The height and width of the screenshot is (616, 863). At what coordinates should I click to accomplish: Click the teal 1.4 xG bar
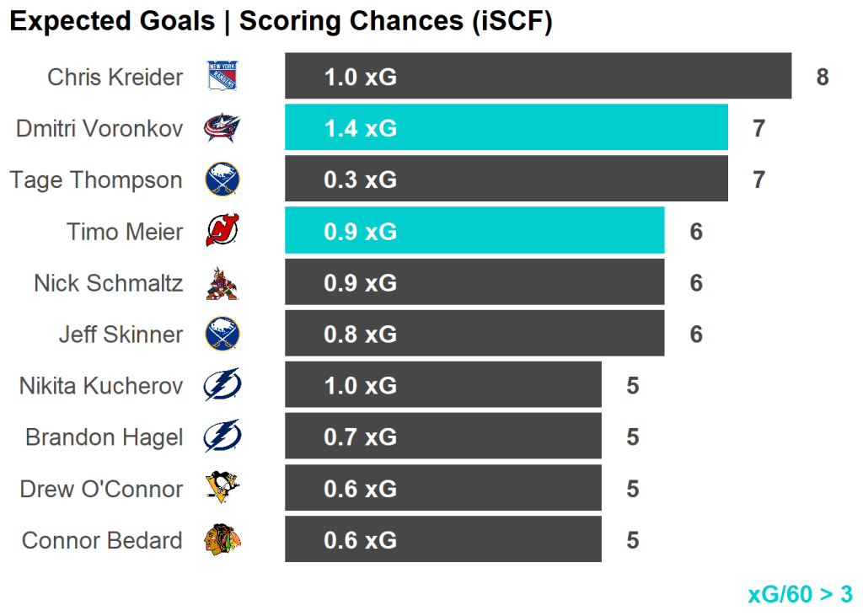506,128
